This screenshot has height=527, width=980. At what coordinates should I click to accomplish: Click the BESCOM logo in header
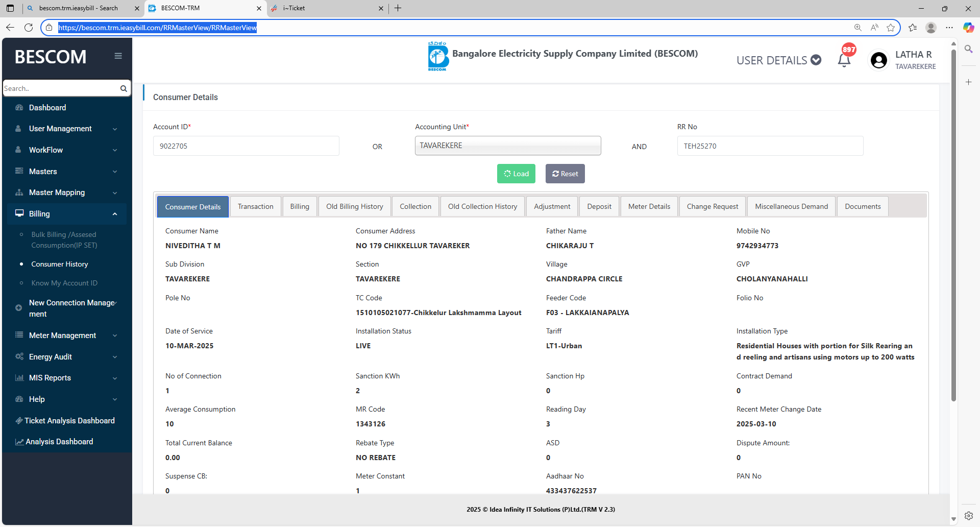438,56
